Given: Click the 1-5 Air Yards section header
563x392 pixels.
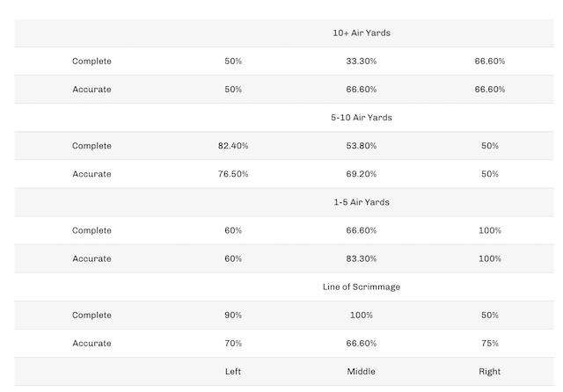Looking at the screenshot, I should pos(361,202).
